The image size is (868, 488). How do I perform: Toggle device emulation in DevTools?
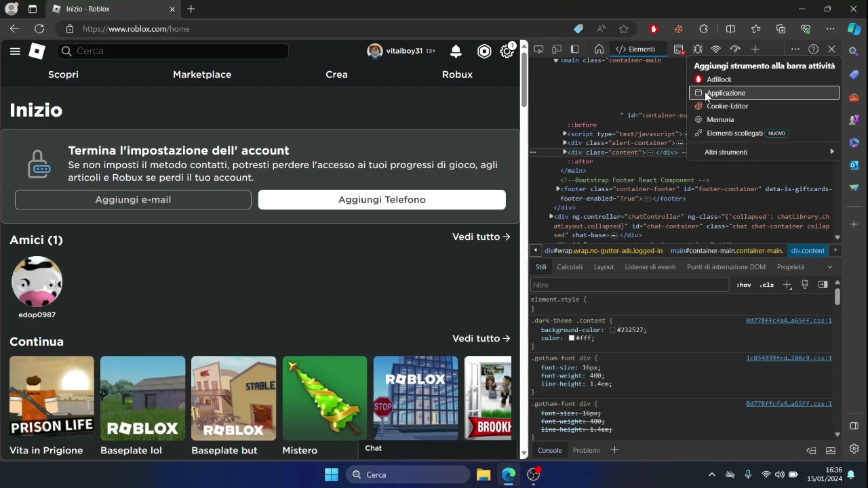[557, 49]
